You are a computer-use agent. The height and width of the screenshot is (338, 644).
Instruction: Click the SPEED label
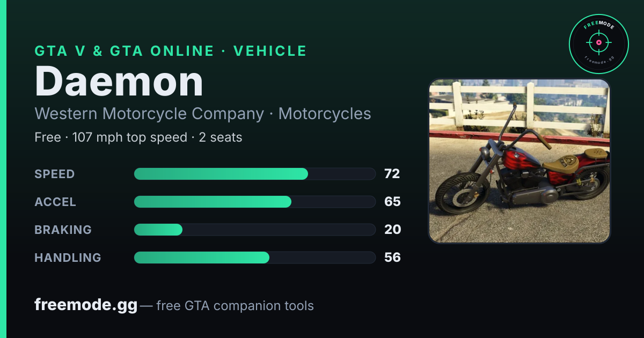coord(55,174)
